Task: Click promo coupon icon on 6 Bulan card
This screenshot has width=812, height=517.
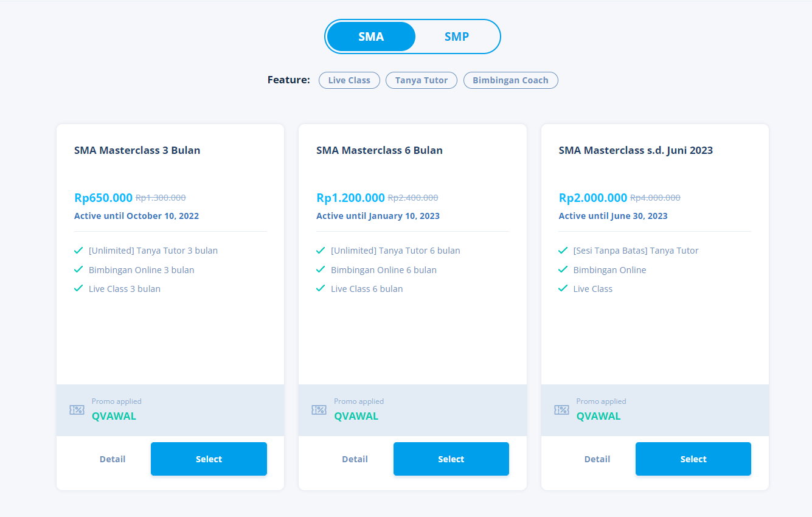Action: 319,410
